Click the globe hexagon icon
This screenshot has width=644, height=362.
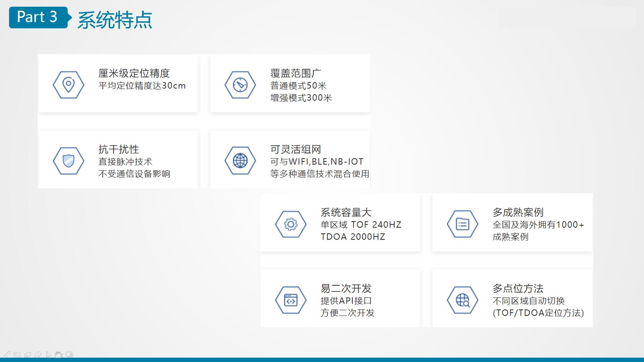point(240,161)
